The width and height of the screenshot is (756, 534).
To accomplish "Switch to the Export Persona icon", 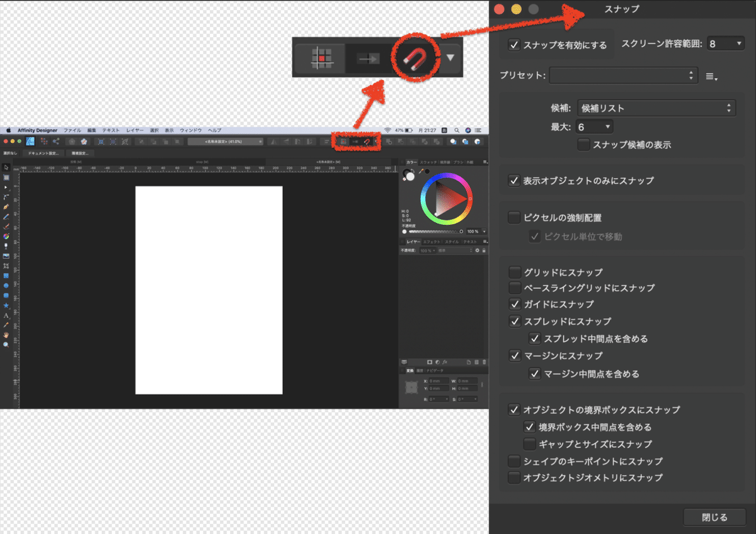I will pos(56,141).
